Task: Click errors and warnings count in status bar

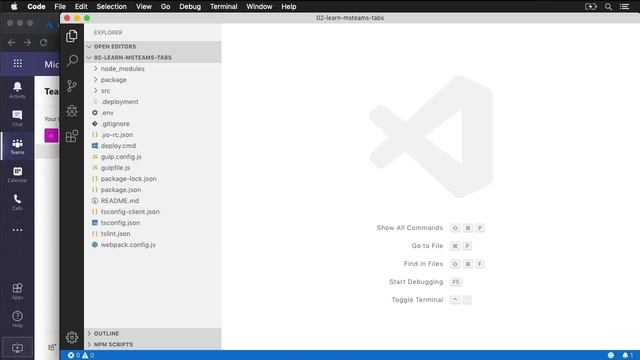Action: click(x=81, y=356)
